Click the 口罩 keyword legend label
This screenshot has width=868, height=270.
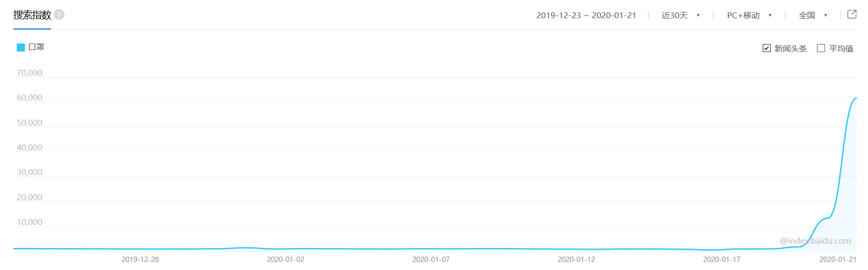(37, 47)
